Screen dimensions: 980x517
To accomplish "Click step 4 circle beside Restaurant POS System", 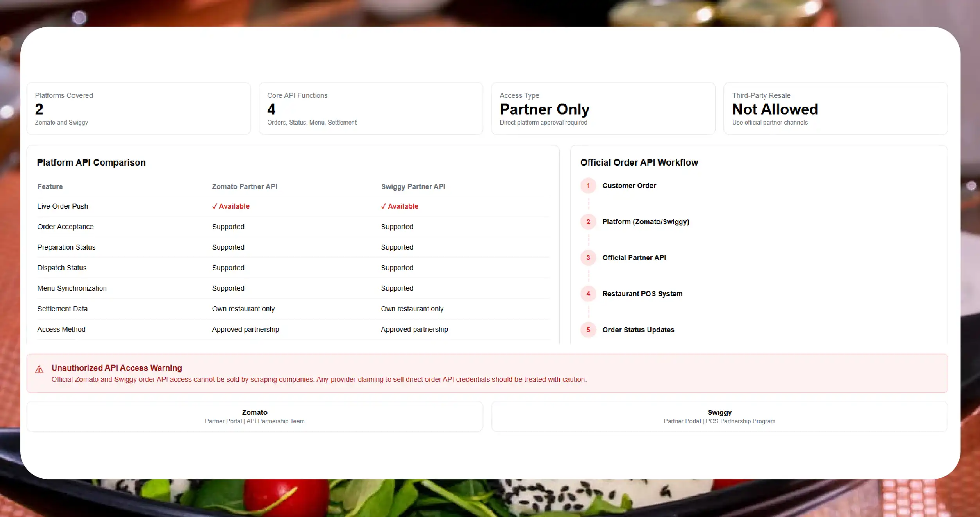I will (588, 293).
